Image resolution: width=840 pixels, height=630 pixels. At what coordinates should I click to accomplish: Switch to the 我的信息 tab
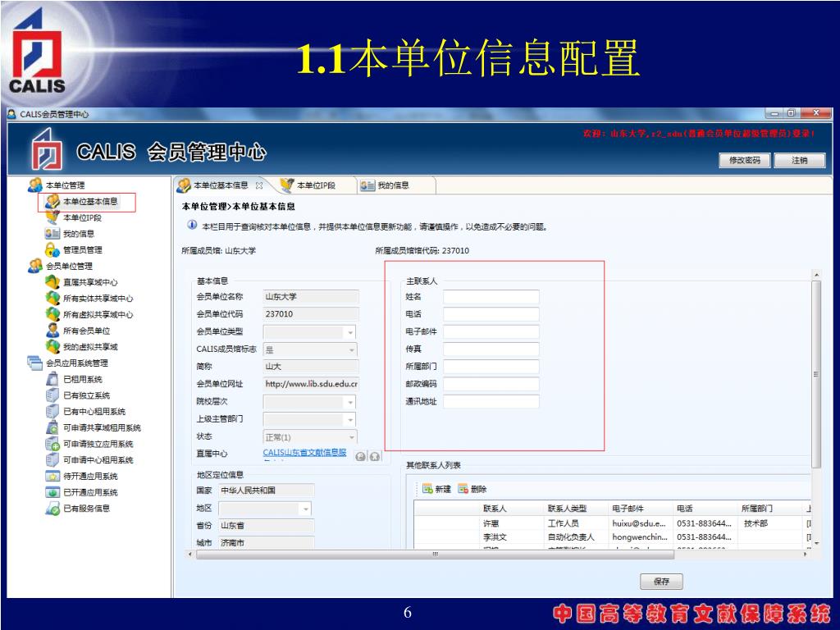point(394,185)
